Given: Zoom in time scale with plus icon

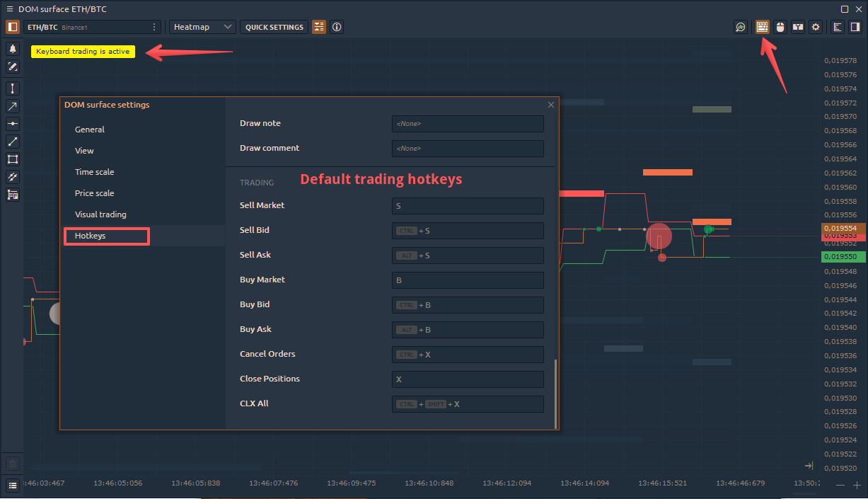Looking at the screenshot, I should 857,485.
